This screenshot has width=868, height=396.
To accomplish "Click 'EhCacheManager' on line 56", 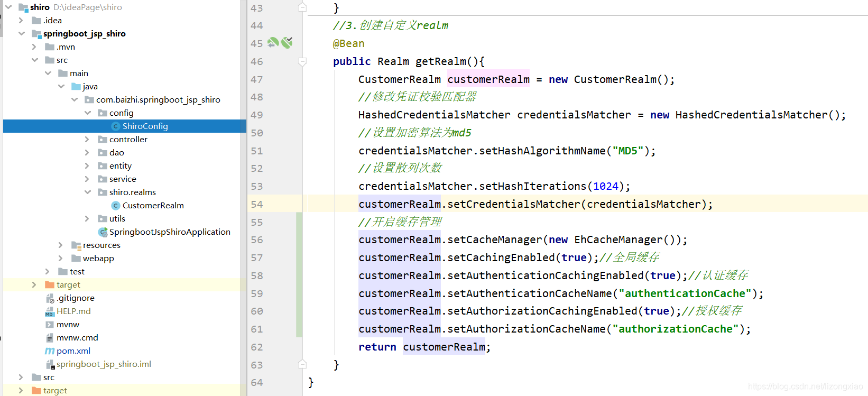I will pyautogui.click(x=618, y=240).
